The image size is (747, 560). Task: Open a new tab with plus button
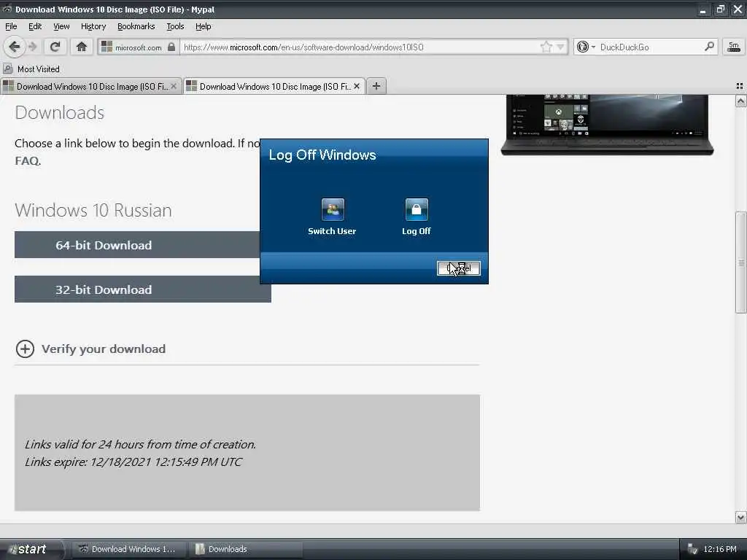coord(376,86)
